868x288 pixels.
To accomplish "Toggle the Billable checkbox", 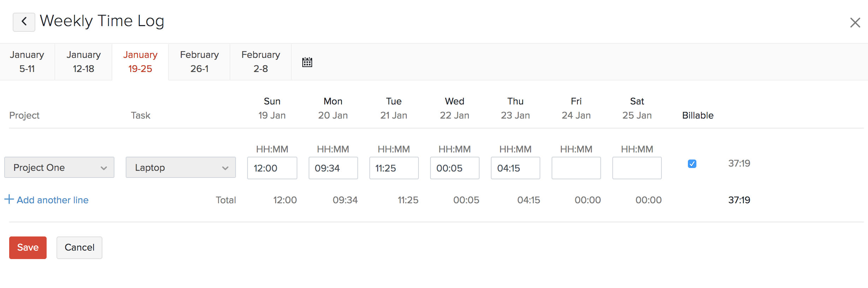I will (692, 164).
